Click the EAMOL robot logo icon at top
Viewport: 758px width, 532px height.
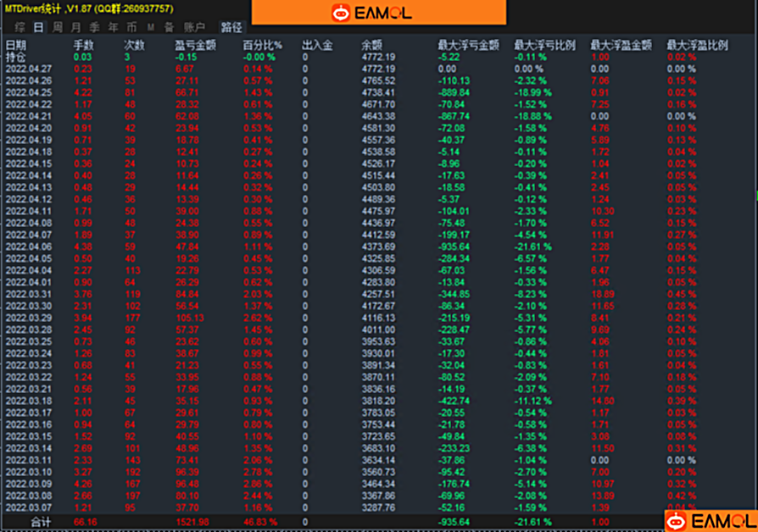[x=341, y=13]
